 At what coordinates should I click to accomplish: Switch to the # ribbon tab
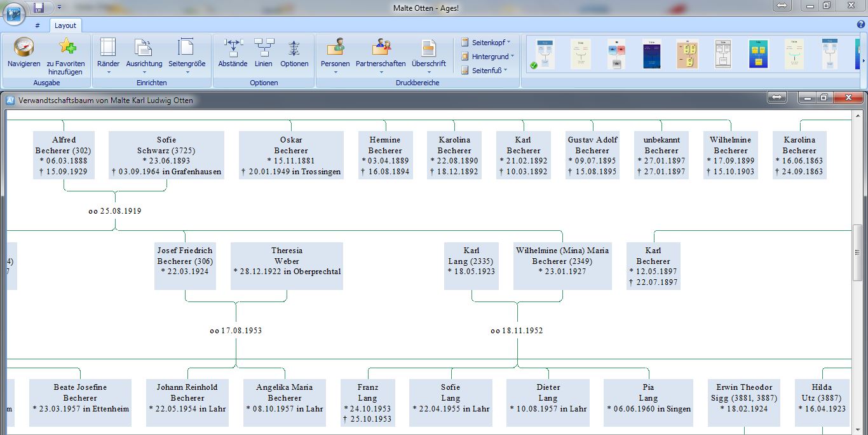click(37, 25)
